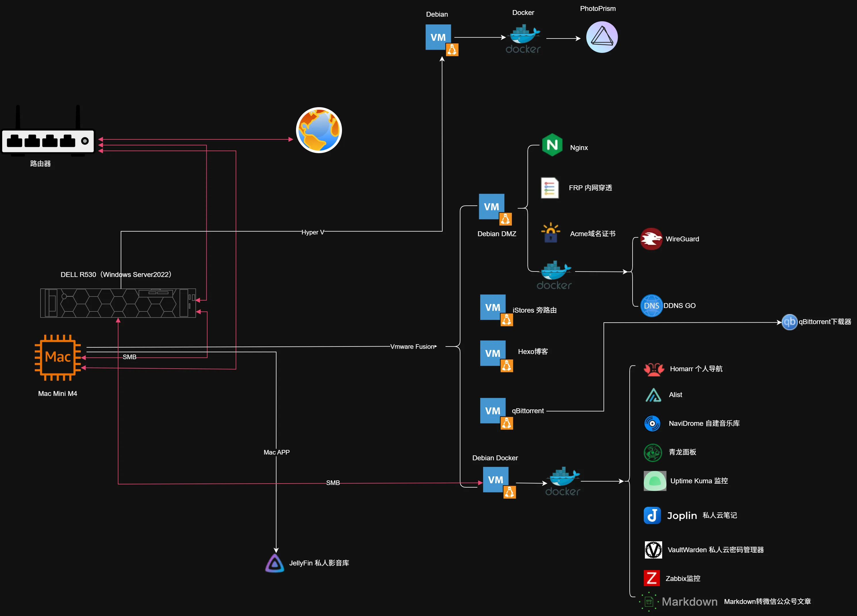Screen dimensions: 857x616
Task: Select 'VaultWarden 私人云密码管理器' label
Action: pos(716,550)
